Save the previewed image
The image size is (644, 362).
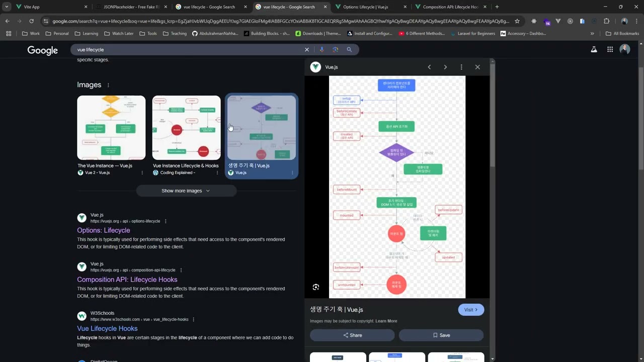coord(441,335)
